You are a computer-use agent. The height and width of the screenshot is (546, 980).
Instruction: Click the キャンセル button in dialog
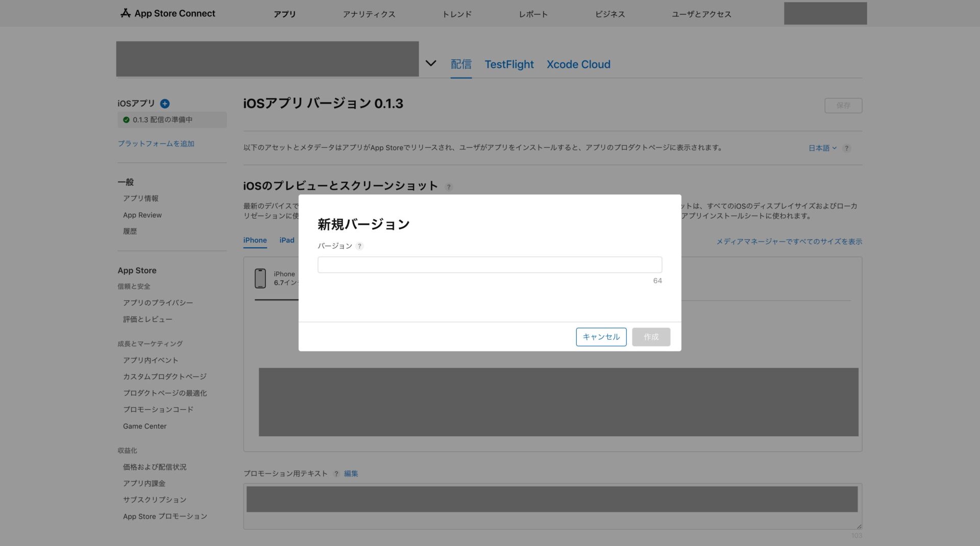click(601, 337)
